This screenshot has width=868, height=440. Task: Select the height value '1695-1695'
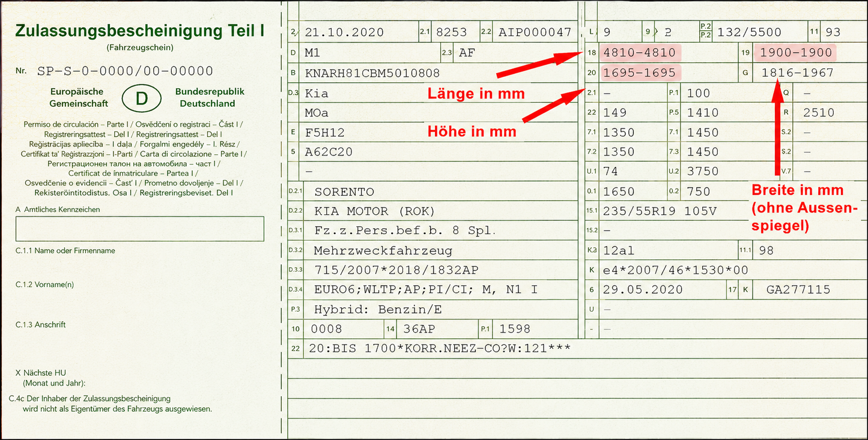click(639, 73)
